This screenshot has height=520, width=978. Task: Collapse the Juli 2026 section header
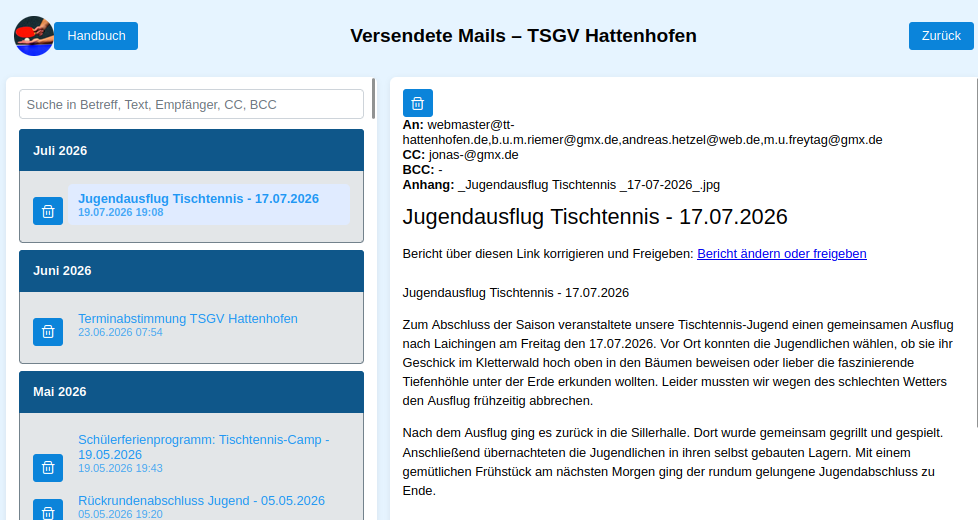[191, 150]
